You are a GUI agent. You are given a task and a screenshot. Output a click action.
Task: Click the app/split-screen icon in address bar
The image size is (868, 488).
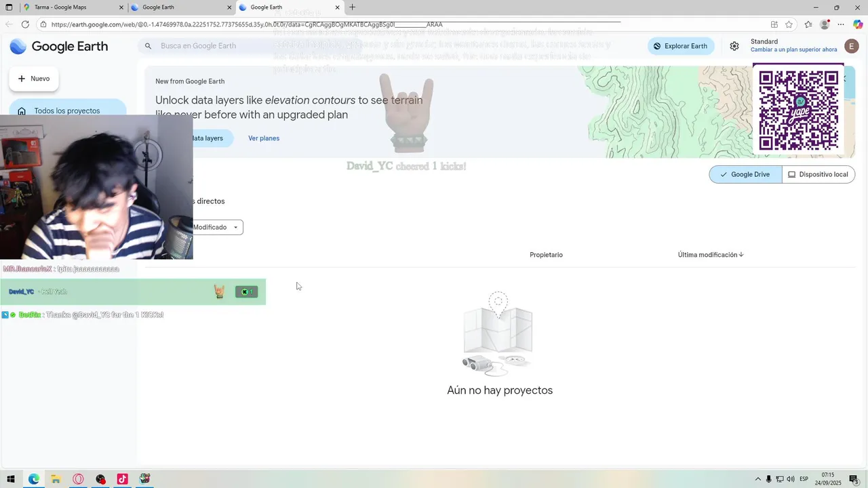click(774, 24)
